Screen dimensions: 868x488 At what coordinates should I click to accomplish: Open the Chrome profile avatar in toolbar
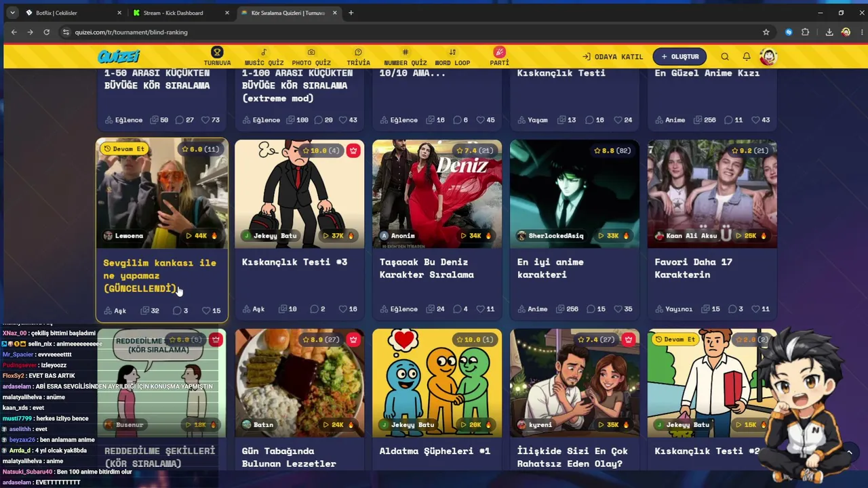point(846,32)
